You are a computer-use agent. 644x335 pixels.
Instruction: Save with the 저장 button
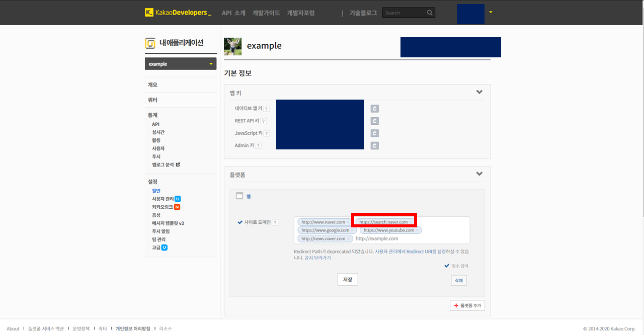[347, 279]
